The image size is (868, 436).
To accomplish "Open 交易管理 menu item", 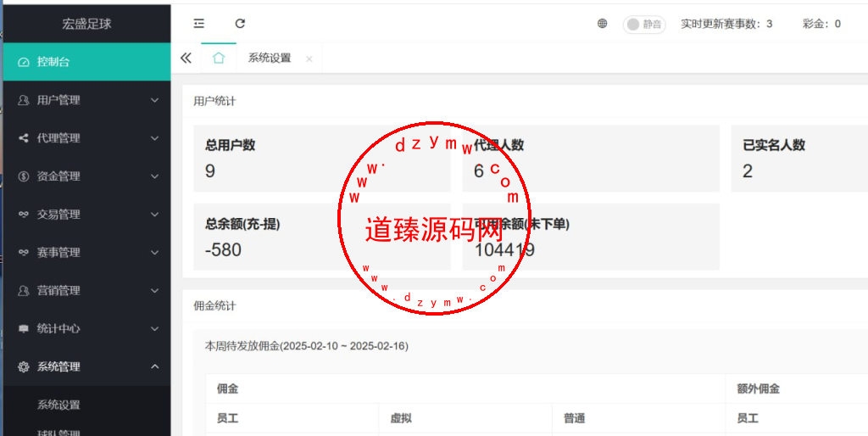I will 87,215.
